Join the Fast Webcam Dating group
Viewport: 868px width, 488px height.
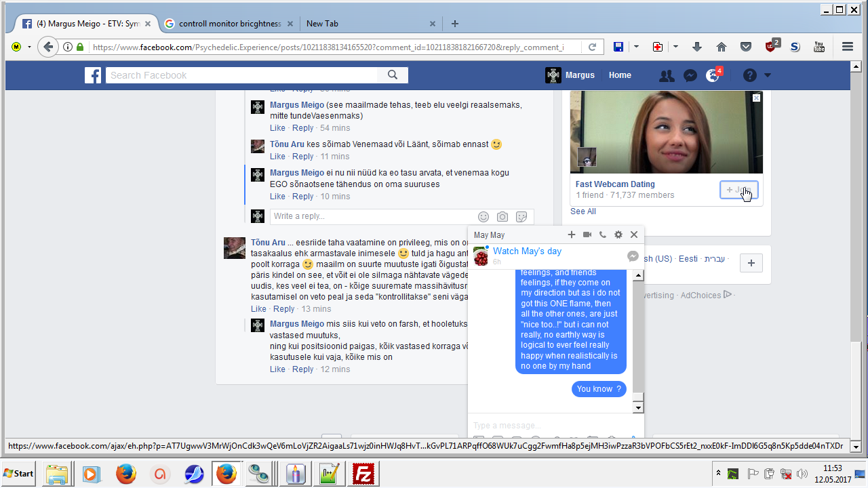point(739,190)
